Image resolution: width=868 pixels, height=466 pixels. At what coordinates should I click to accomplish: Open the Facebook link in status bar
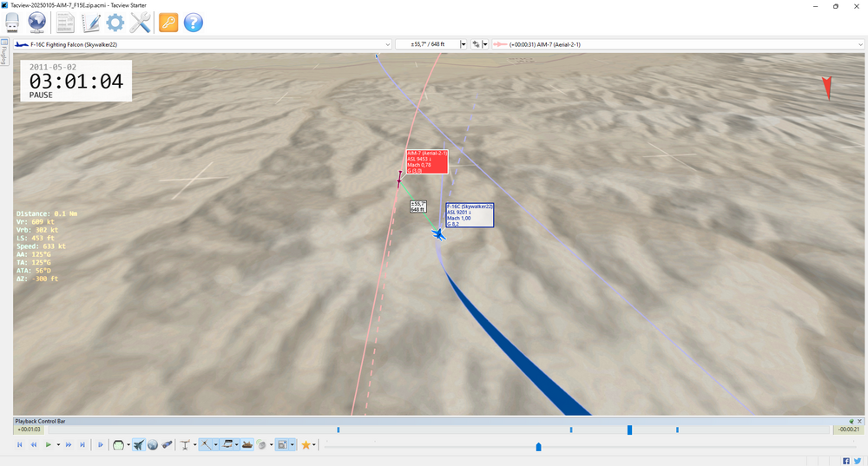click(845, 461)
